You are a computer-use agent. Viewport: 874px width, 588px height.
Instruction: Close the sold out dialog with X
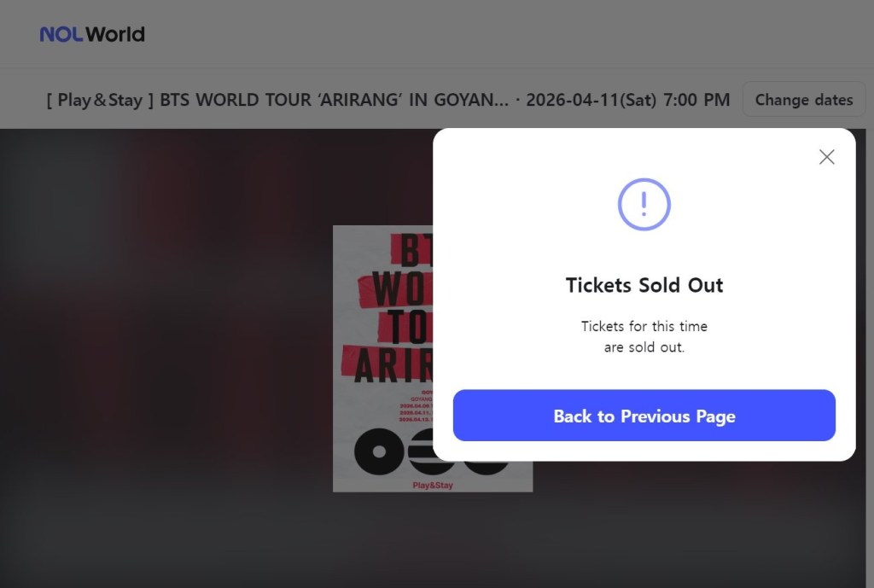coord(826,157)
